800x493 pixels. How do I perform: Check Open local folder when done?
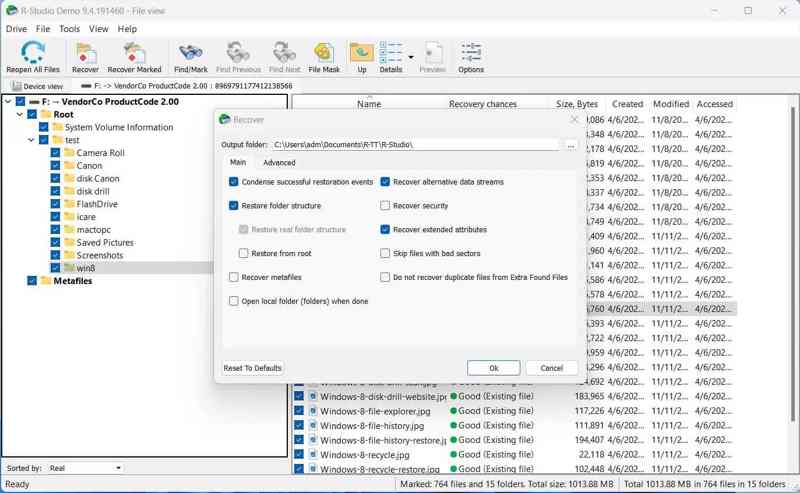click(234, 301)
